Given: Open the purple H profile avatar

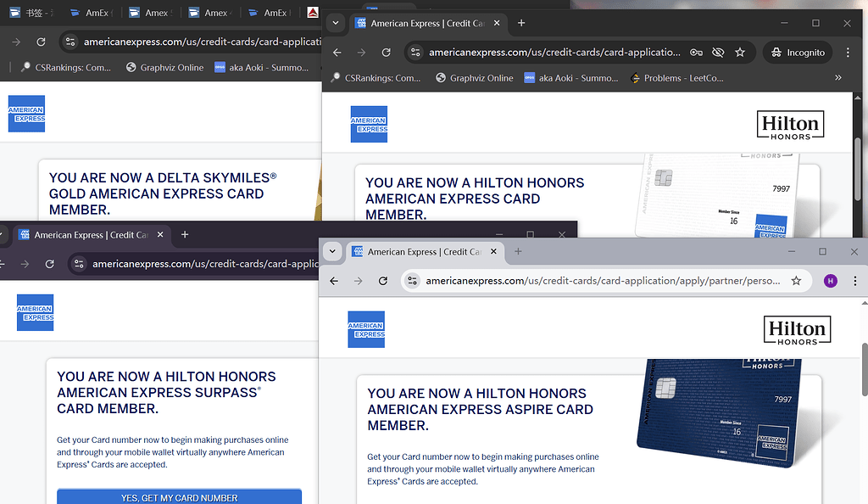Looking at the screenshot, I should pos(831,281).
